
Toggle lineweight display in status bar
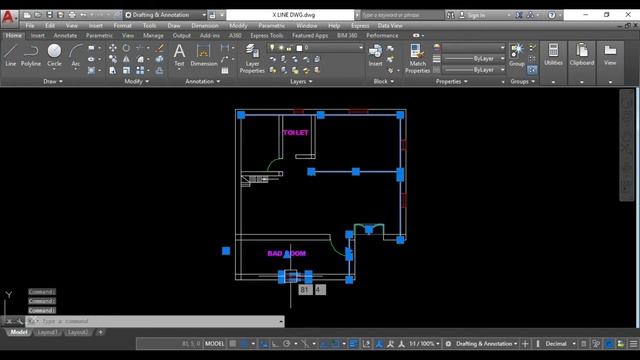tap(353, 344)
